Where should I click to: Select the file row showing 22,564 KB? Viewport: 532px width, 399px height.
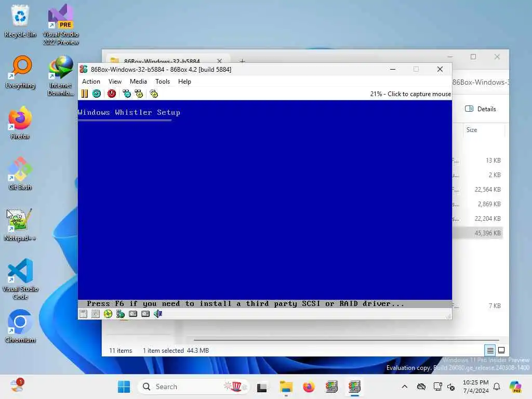(x=477, y=189)
